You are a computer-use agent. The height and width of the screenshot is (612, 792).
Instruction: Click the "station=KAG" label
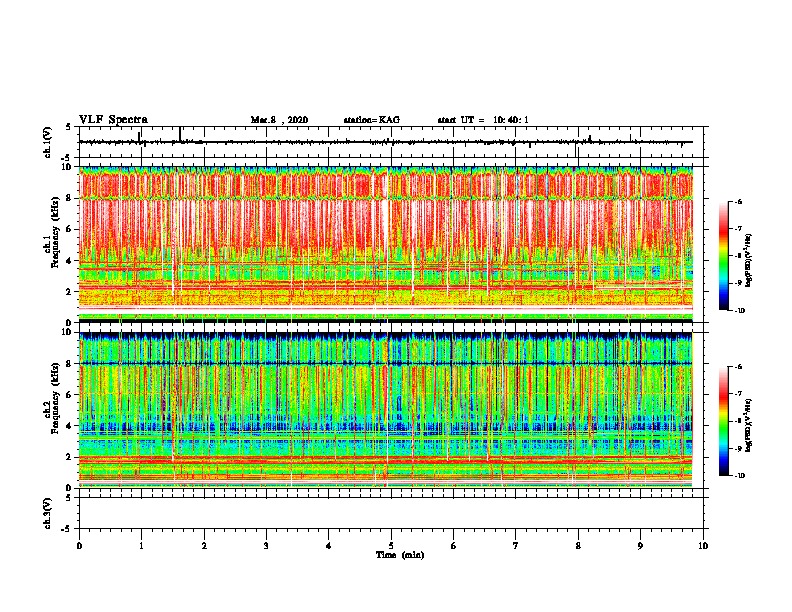pos(371,120)
